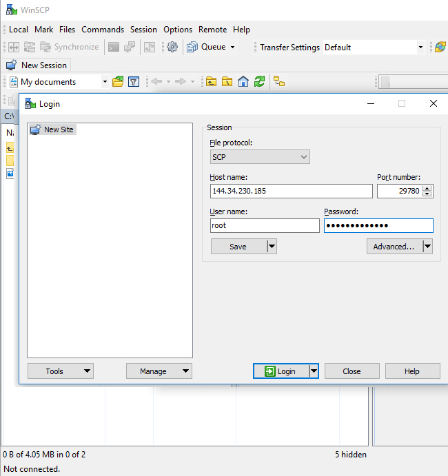
Task: Click the Host name input field
Action: pyautogui.click(x=291, y=192)
